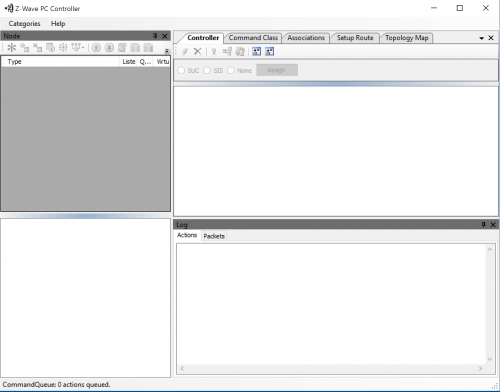Click the lightning bolt icon in Controller toolbar

point(185,52)
